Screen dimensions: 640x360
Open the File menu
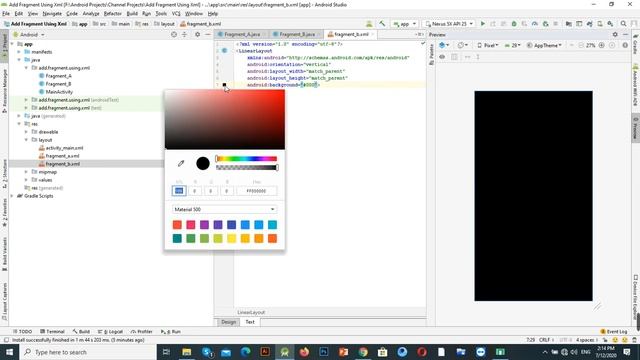[6, 13]
